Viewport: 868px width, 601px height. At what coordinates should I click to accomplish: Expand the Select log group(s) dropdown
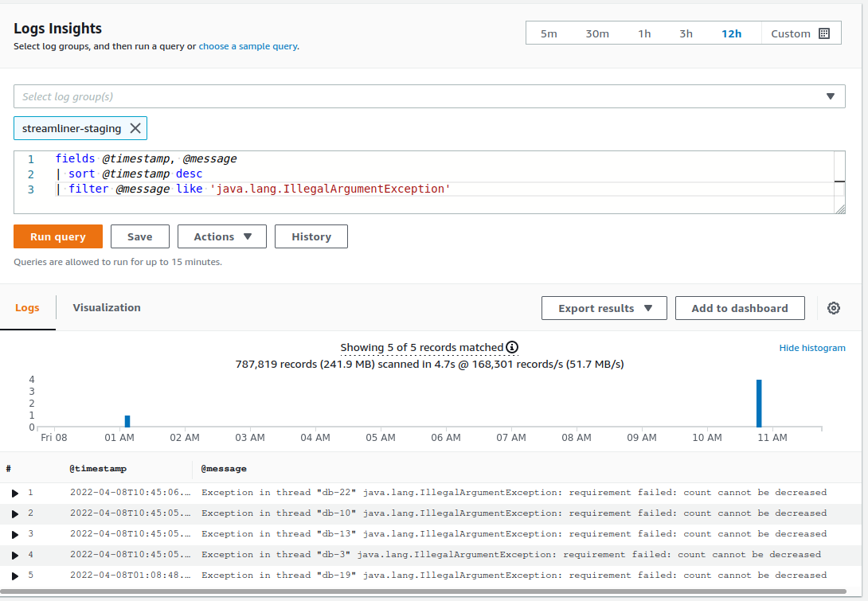[831, 96]
